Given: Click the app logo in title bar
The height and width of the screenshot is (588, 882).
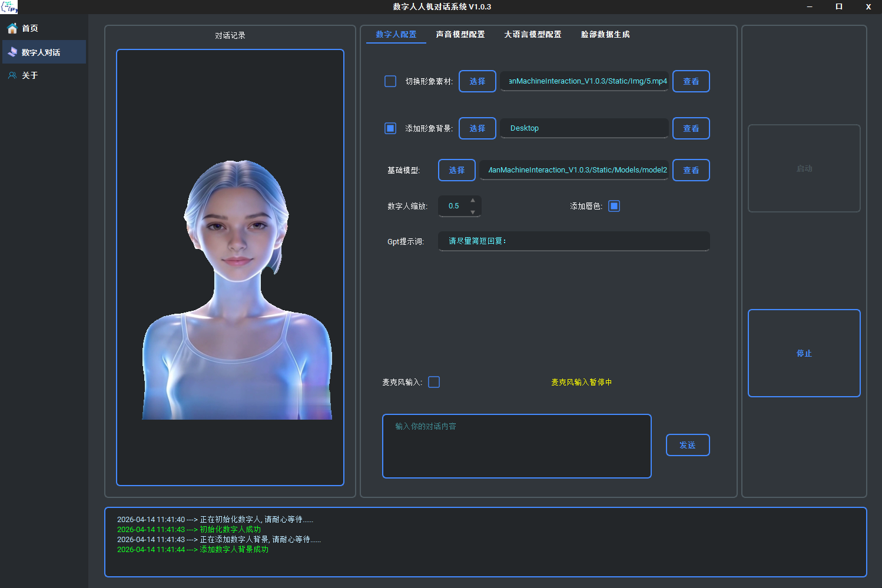Looking at the screenshot, I should (x=9, y=7).
